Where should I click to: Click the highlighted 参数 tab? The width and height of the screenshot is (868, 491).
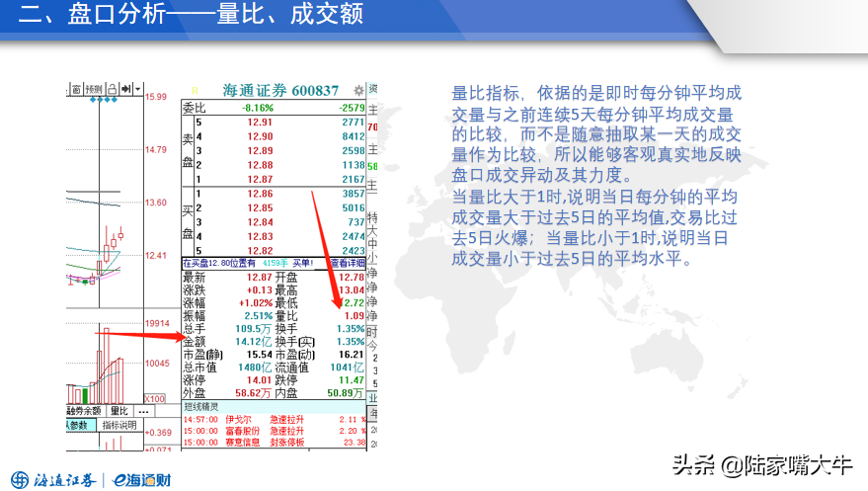click(79, 425)
